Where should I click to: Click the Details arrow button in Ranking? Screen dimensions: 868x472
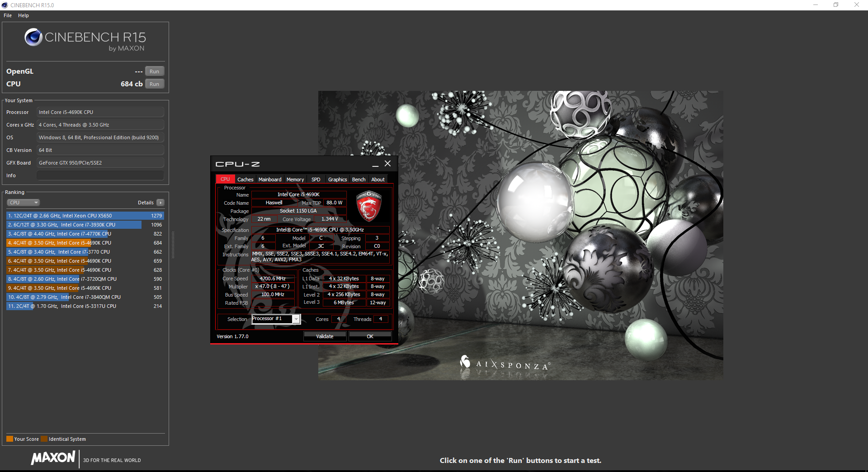click(160, 203)
